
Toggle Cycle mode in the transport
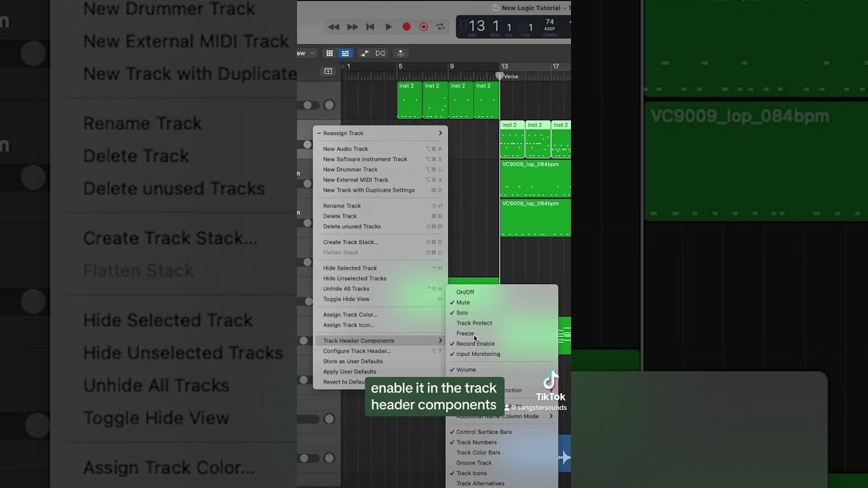click(x=441, y=27)
